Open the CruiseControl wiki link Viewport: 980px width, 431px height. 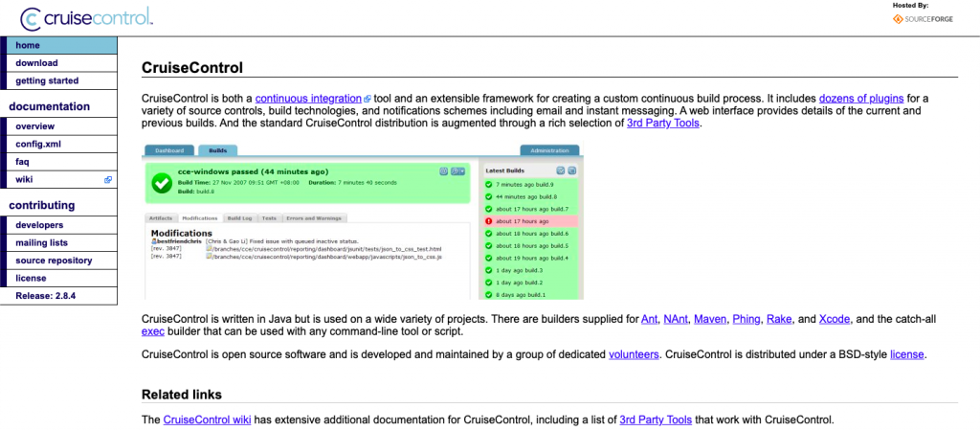(x=207, y=420)
